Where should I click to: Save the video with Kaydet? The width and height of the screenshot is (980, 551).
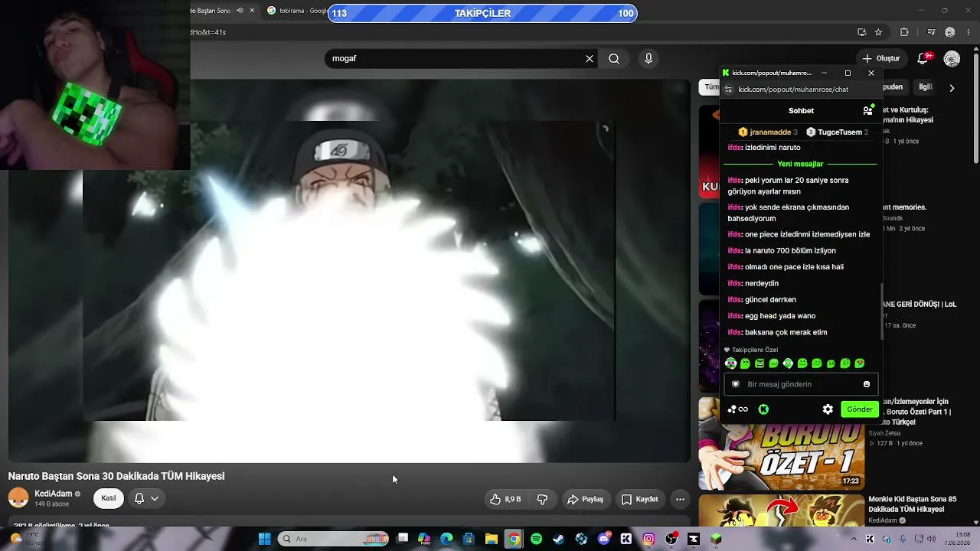(x=639, y=499)
